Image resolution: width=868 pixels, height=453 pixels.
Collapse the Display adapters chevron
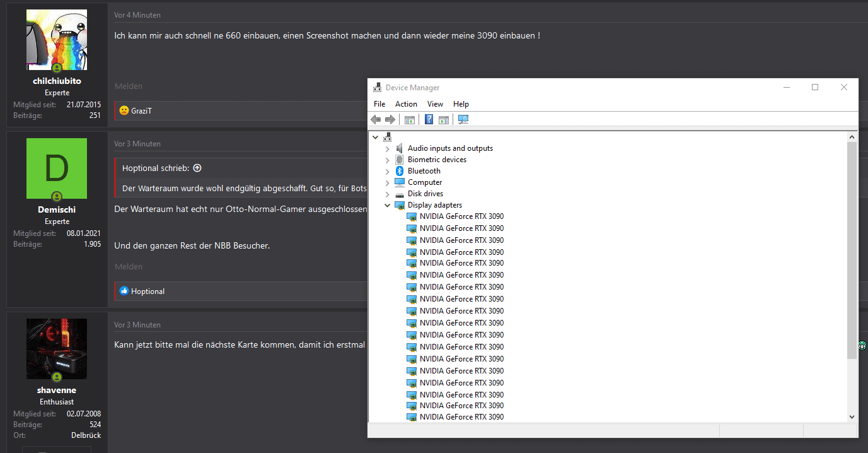(x=388, y=205)
